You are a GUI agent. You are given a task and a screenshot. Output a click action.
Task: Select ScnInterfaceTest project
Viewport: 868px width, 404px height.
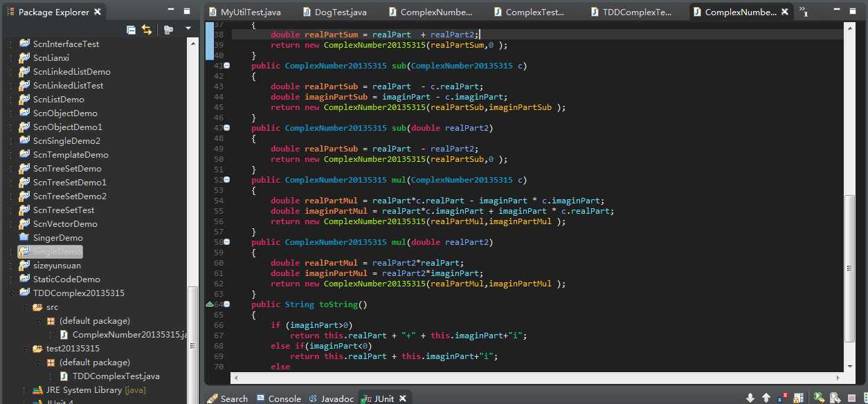66,44
